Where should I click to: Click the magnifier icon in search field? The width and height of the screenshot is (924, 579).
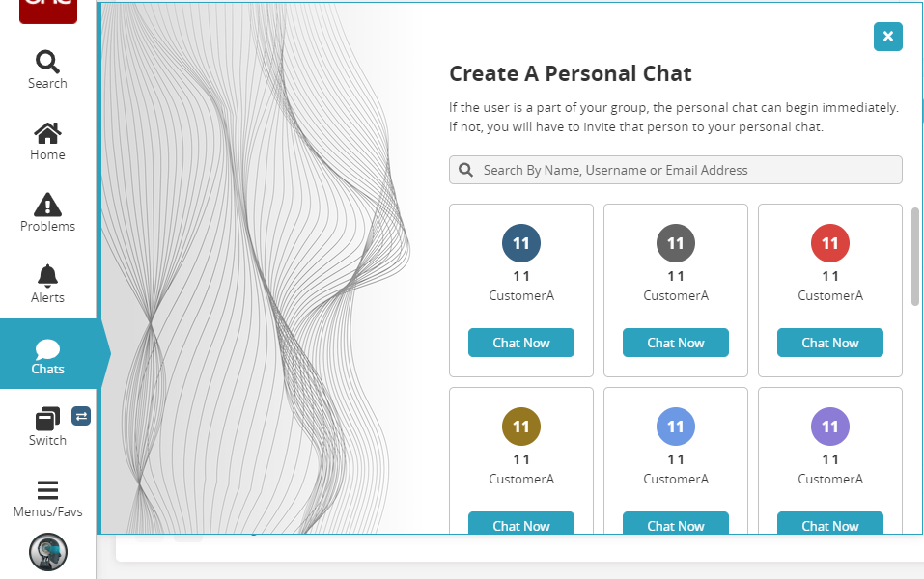pos(466,170)
